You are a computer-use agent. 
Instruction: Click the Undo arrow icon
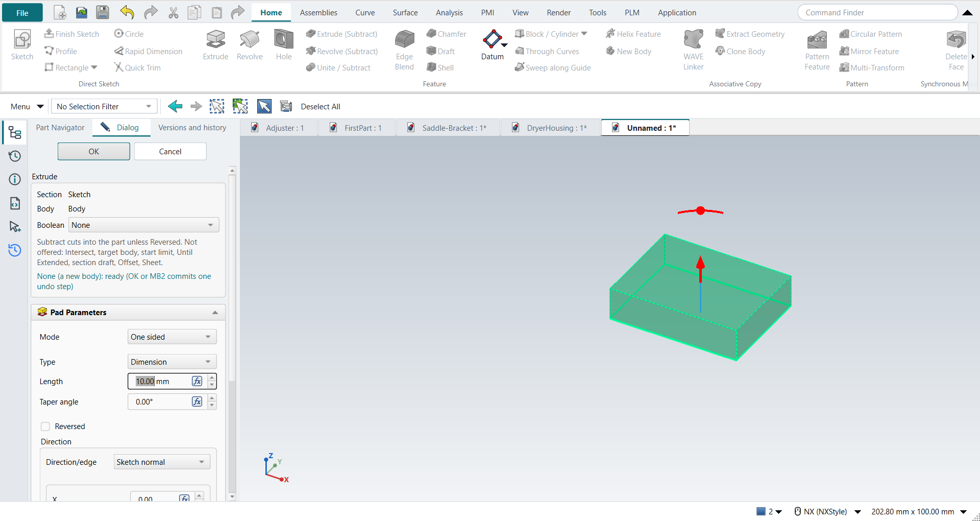click(127, 12)
